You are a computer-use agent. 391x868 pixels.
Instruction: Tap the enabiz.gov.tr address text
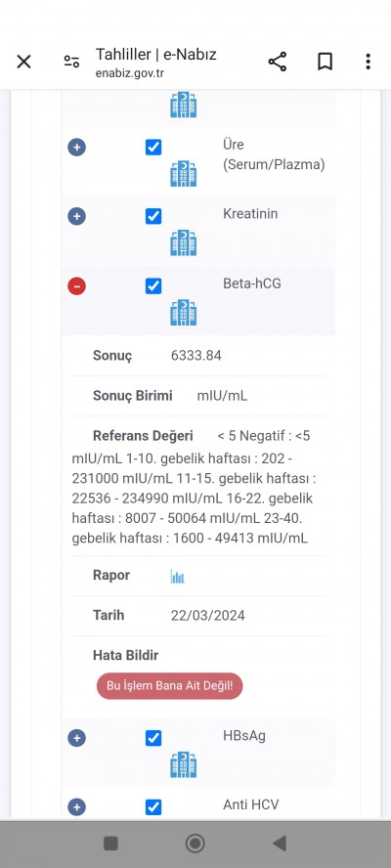tap(130, 73)
